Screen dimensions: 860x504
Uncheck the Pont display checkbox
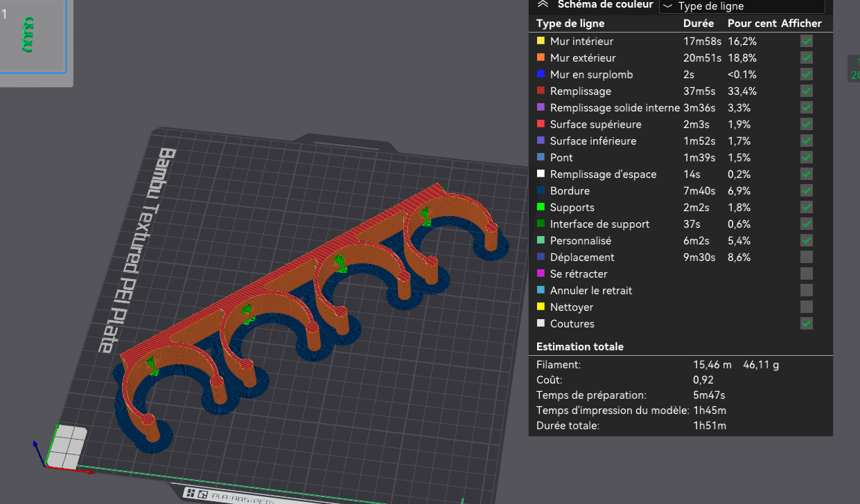(x=806, y=158)
